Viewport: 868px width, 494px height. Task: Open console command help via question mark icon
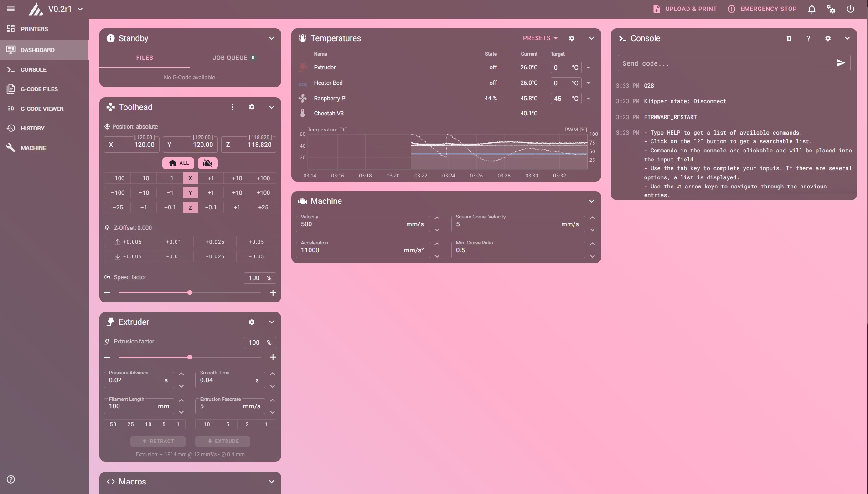(x=808, y=38)
